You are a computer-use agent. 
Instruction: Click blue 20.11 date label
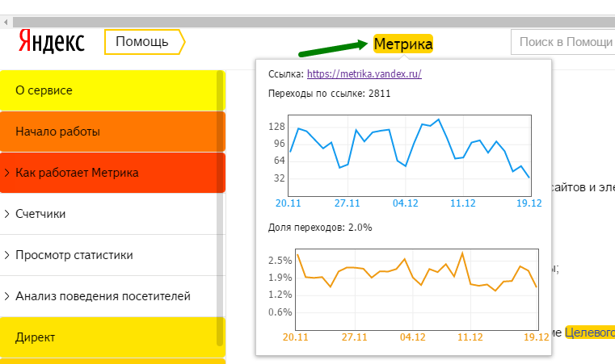[x=289, y=203]
